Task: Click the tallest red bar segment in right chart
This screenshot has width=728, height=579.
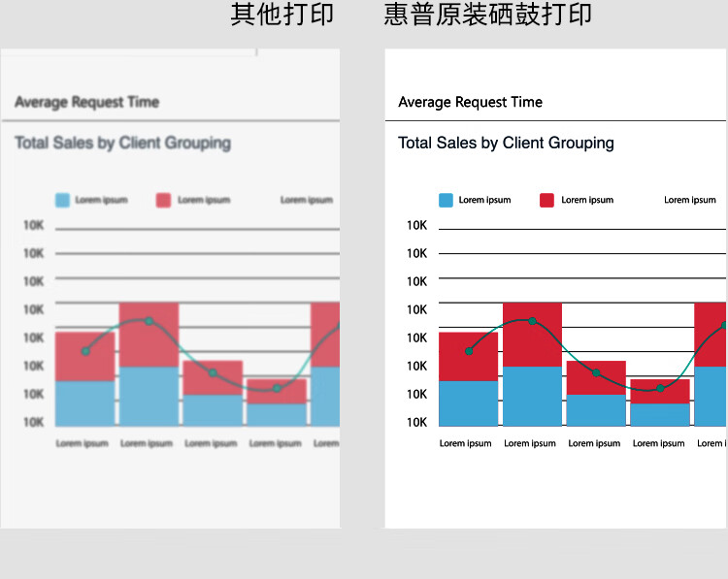Action: pyautogui.click(x=532, y=335)
